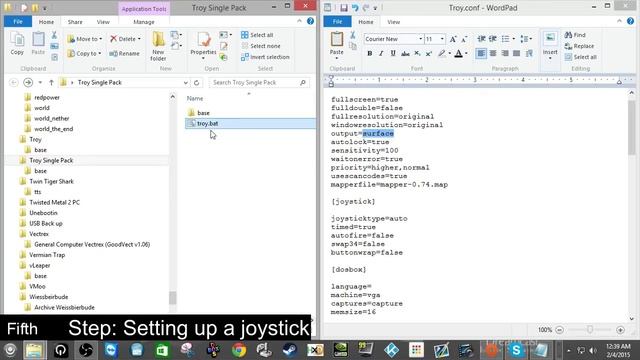Zoom in with WordPad plus button
640x360 pixels.
click(620, 330)
